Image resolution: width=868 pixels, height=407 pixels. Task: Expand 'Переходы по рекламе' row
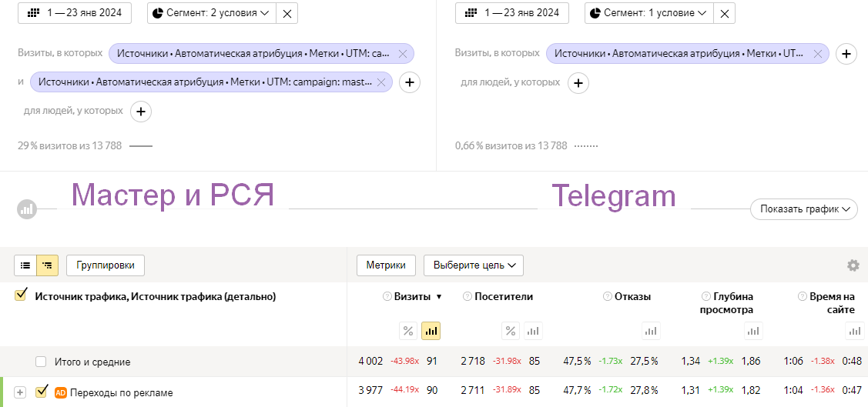pos(20,392)
